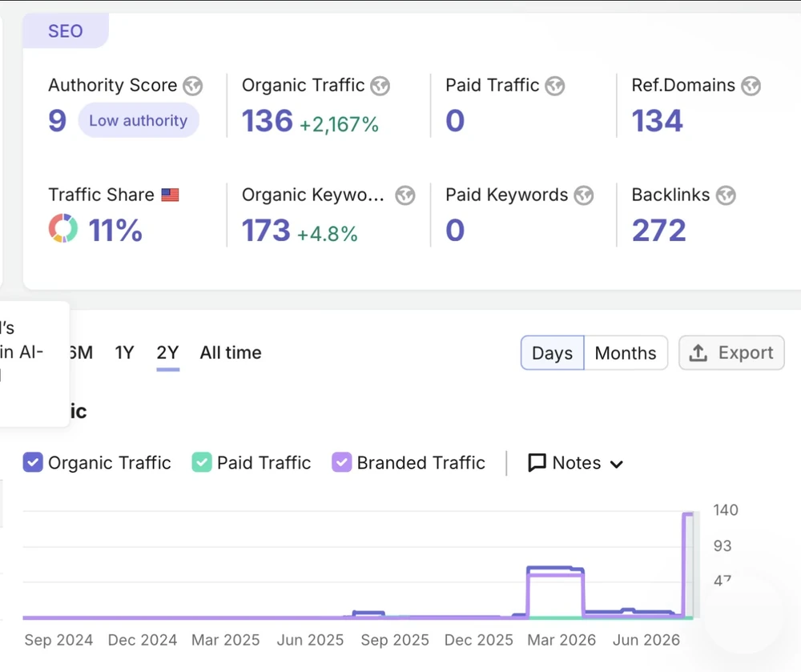This screenshot has width=801, height=672.
Task: Click the +4.8% organic keywords change
Action: pos(328,234)
